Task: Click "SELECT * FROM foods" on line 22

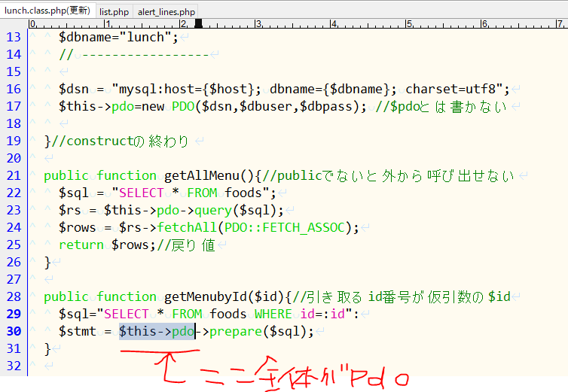Action: click(190, 193)
